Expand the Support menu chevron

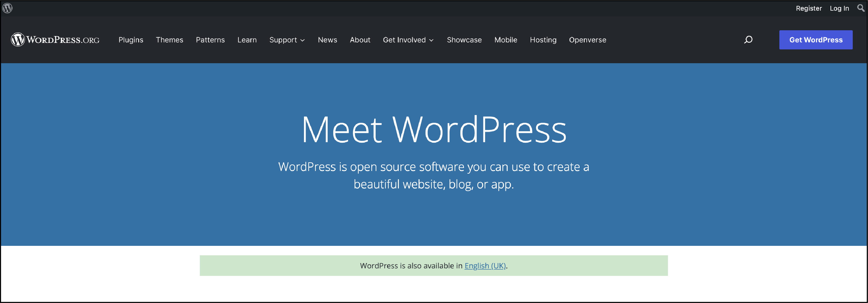pos(302,40)
